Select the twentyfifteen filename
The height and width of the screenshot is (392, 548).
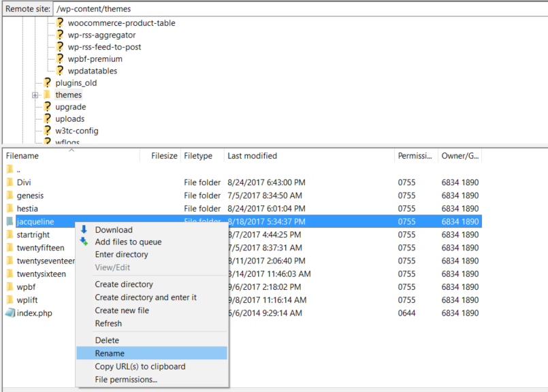(x=41, y=248)
